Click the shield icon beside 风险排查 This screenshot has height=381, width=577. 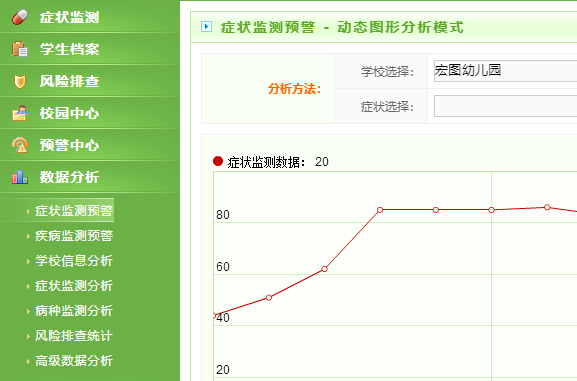(20, 81)
